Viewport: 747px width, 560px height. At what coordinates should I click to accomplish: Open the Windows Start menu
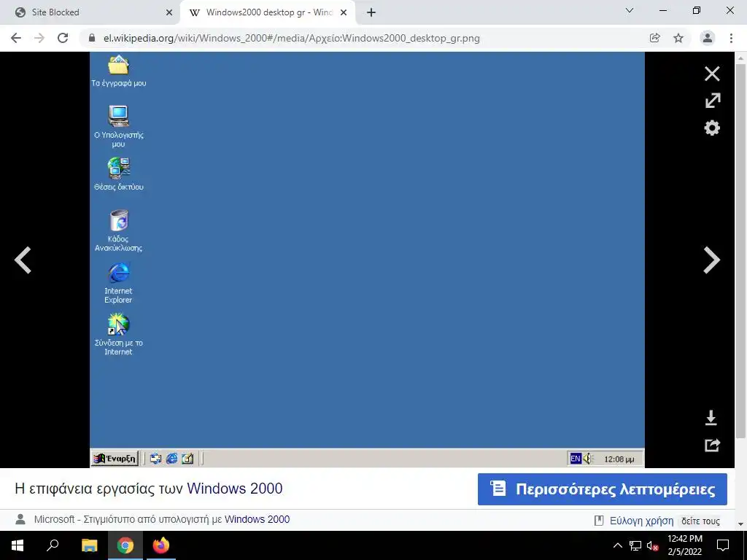pos(18,545)
